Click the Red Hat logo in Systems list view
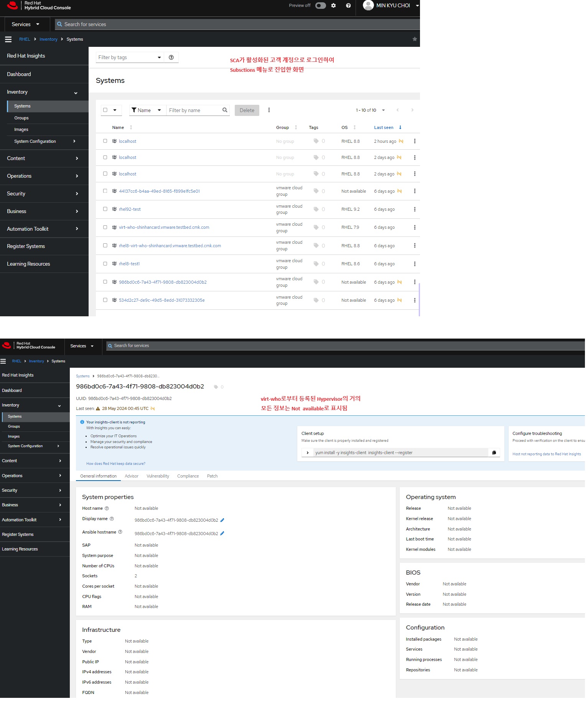This screenshot has width=588, height=704. click(12, 5)
